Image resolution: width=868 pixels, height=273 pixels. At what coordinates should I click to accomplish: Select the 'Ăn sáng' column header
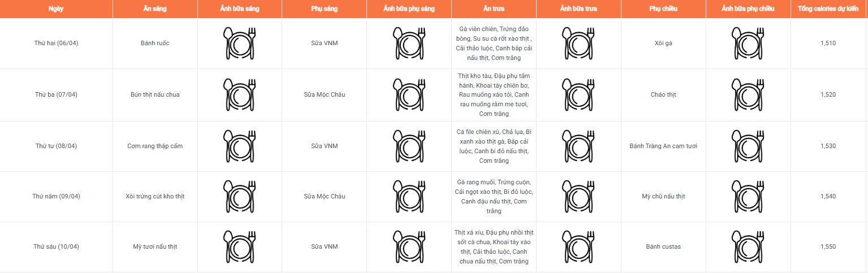tap(155, 9)
